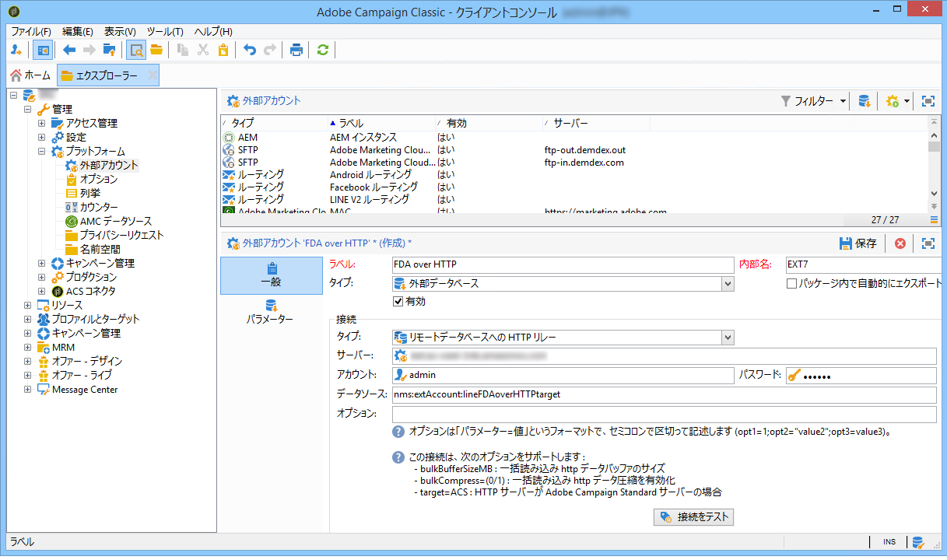Open the ツール(T) menu
947x560 pixels.
(165, 31)
